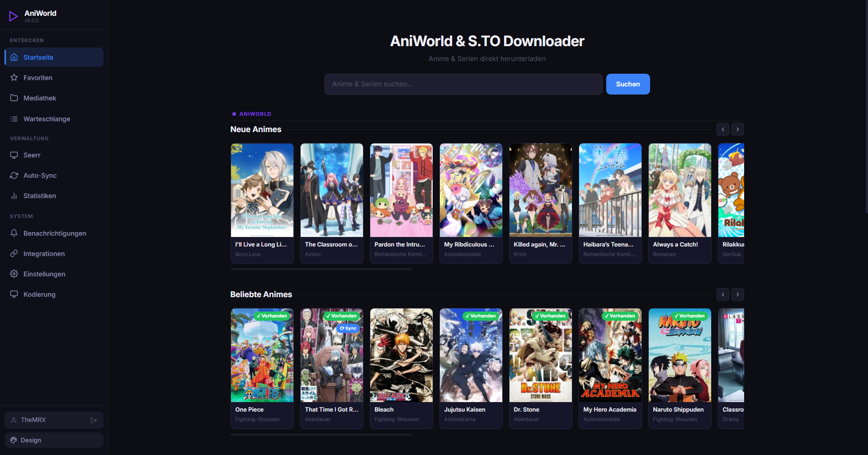Open the Rilakkuma poster card

(x=731, y=190)
